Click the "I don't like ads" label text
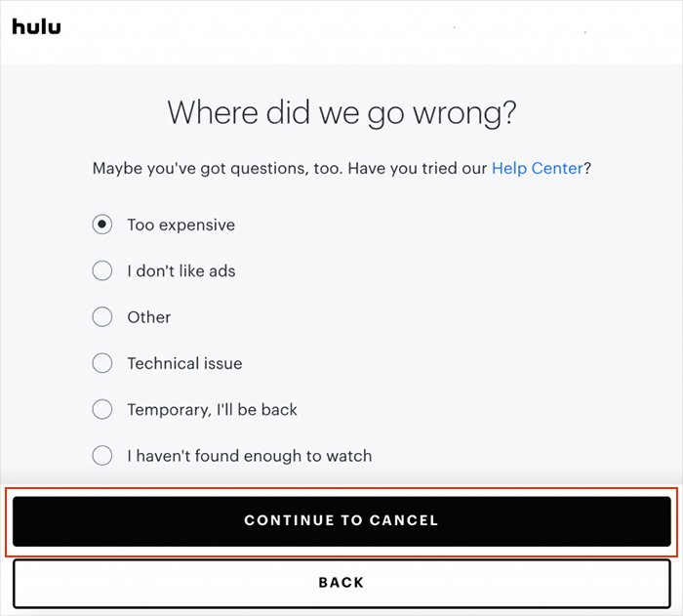Image resolution: width=683 pixels, height=616 pixels. click(x=181, y=270)
